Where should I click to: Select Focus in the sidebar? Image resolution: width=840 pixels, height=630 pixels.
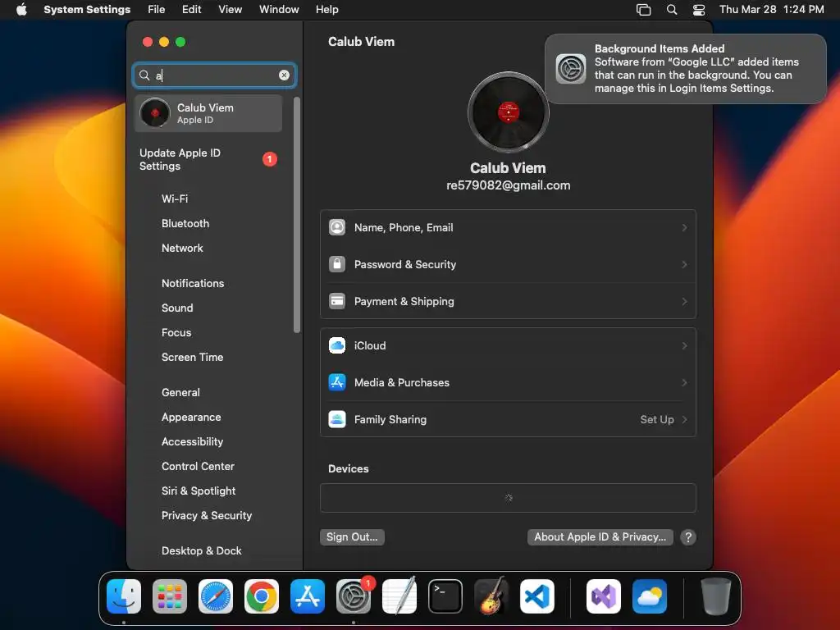pyautogui.click(x=176, y=333)
